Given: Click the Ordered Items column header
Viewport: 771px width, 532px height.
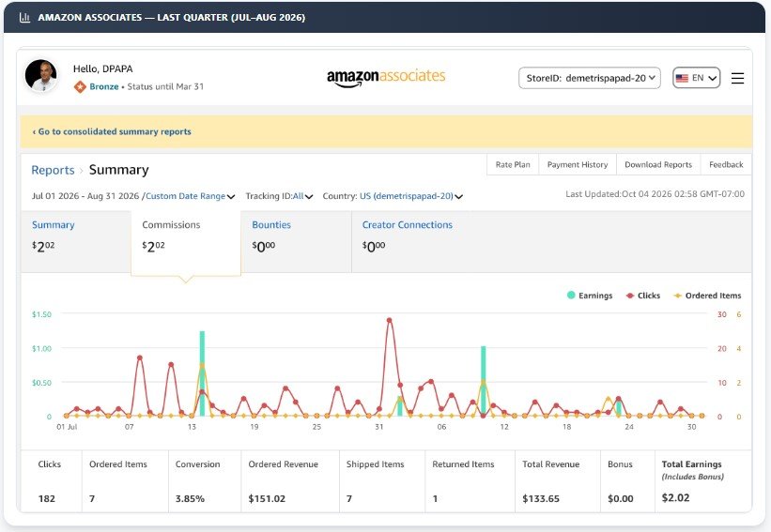Looking at the screenshot, I should 118,464.
